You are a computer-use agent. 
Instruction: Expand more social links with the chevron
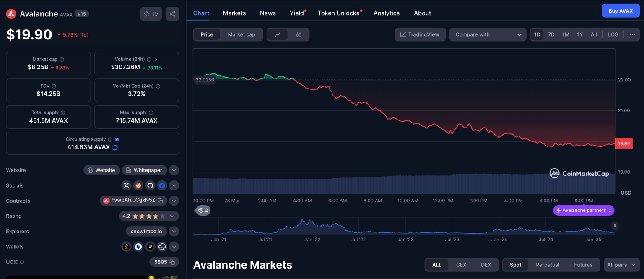pos(174,185)
